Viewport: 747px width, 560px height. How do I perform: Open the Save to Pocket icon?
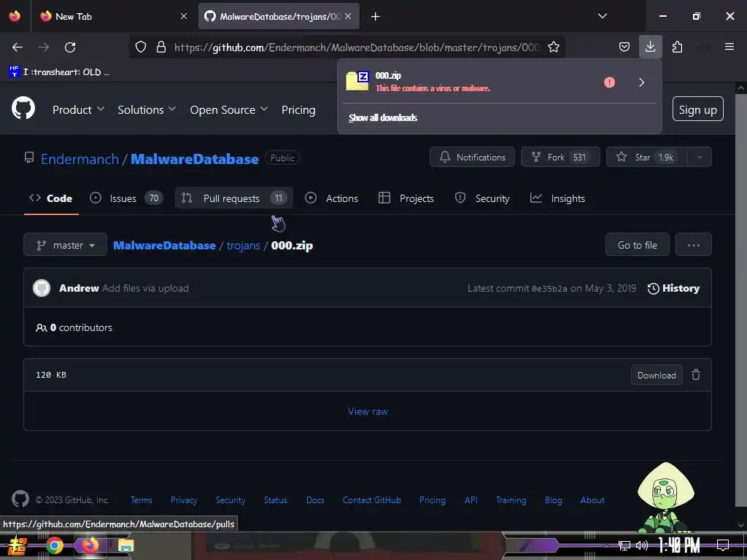[624, 47]
